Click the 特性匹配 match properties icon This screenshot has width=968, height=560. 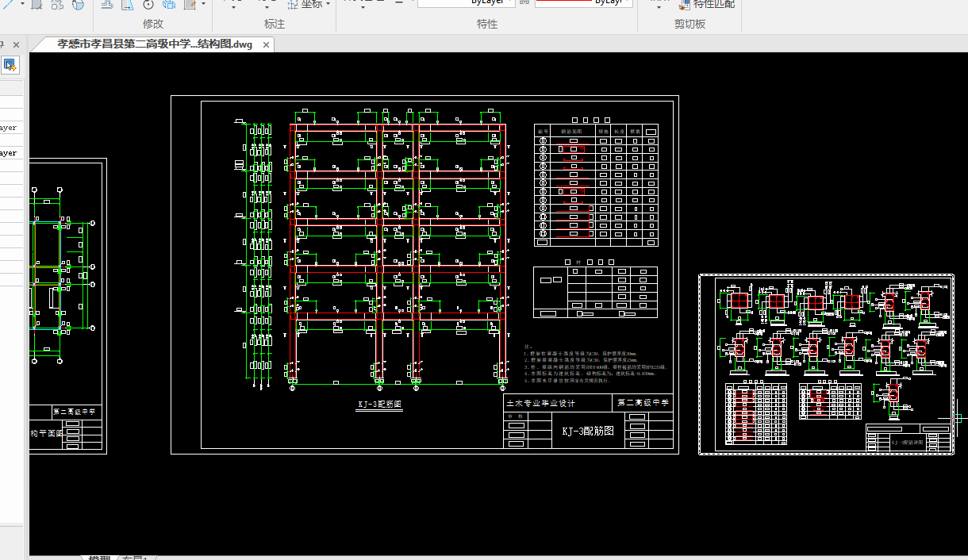683,4
